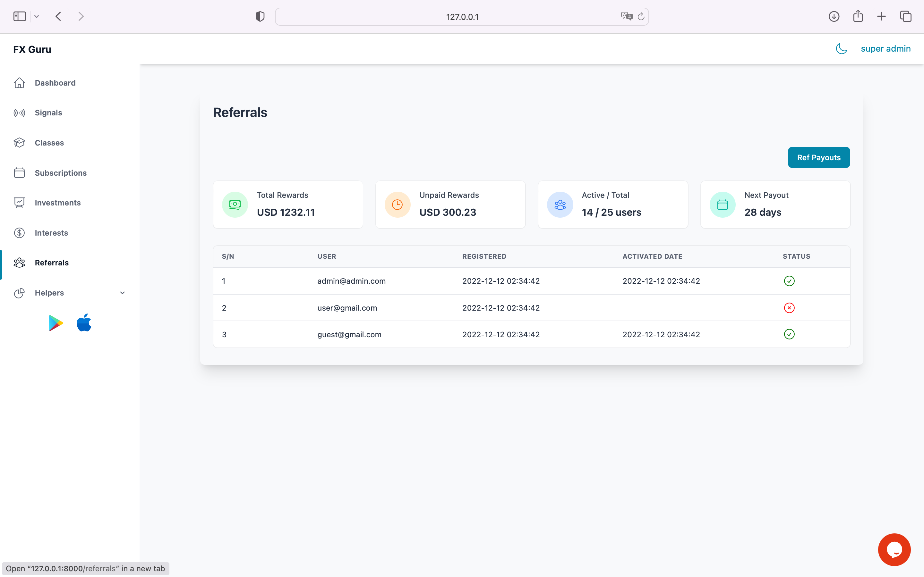This screenshot has height=577, width=924.
Task: Go to Signals in the sidebar
Action: coord(48,113)
